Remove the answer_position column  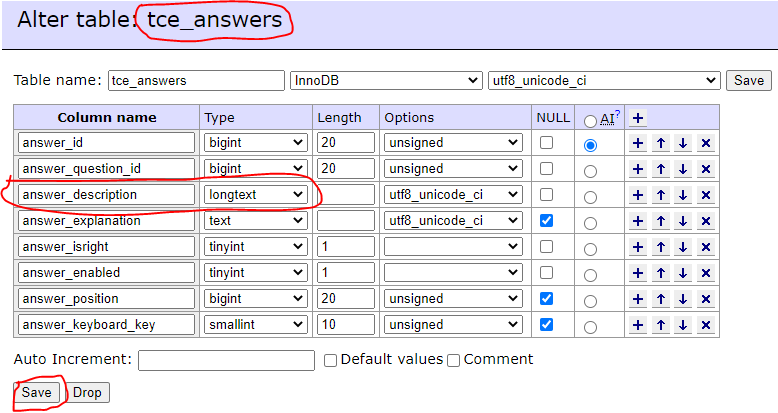[x=706, y=299]
